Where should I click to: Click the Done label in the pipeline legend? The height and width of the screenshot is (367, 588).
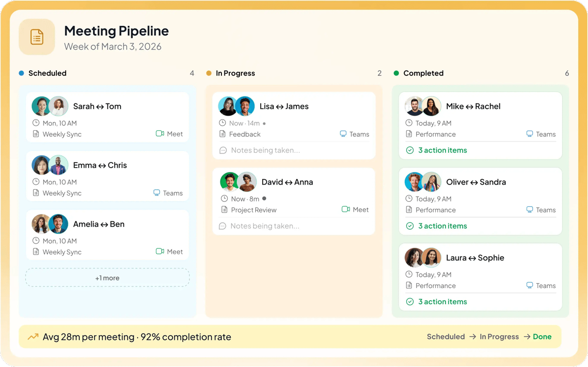(542, 337)
